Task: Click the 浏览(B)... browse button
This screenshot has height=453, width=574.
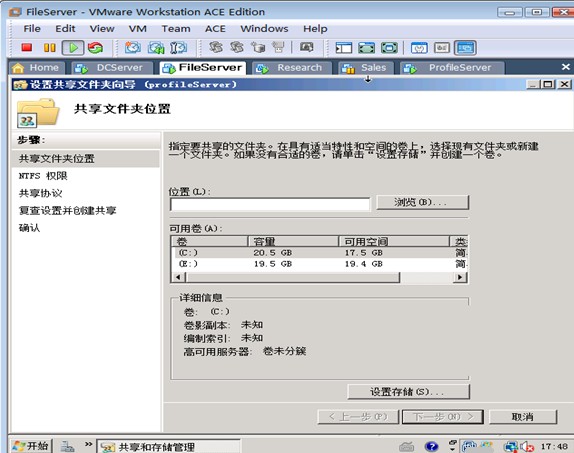Action: [422, 202]
